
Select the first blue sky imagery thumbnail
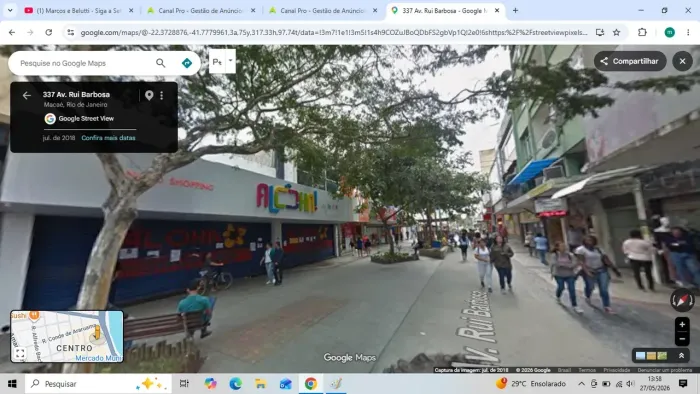click(640, 356)
